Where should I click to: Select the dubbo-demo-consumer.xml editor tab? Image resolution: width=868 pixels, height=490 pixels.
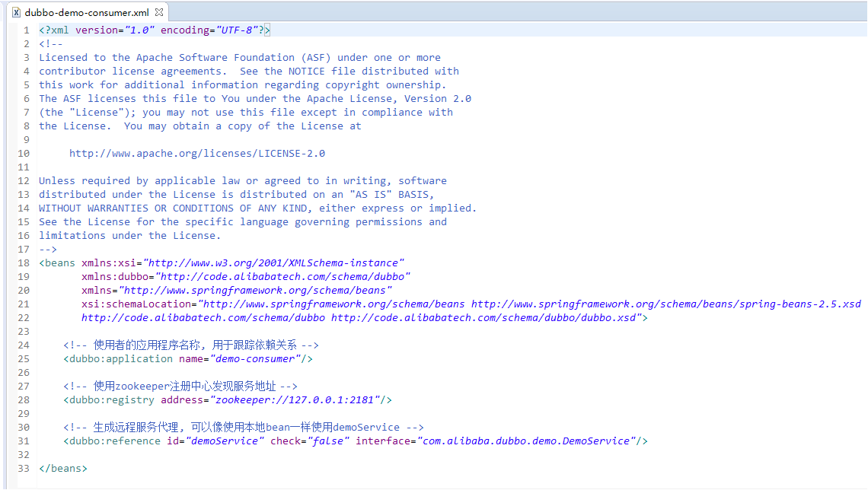pos(87,12)
